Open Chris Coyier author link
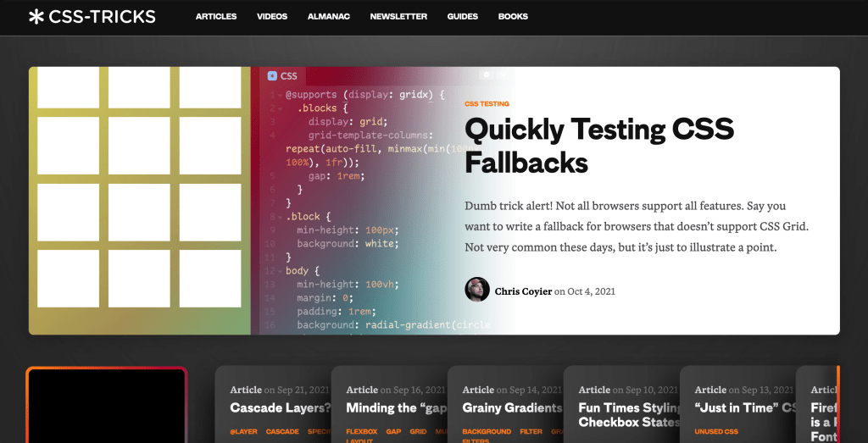This screenshot has height=443, width=868. (x=523, y=291)
